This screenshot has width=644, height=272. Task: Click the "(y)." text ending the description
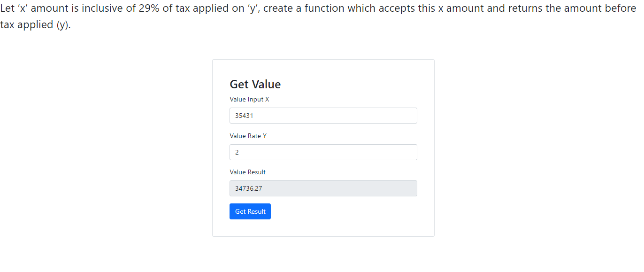[x=63, y=25]
